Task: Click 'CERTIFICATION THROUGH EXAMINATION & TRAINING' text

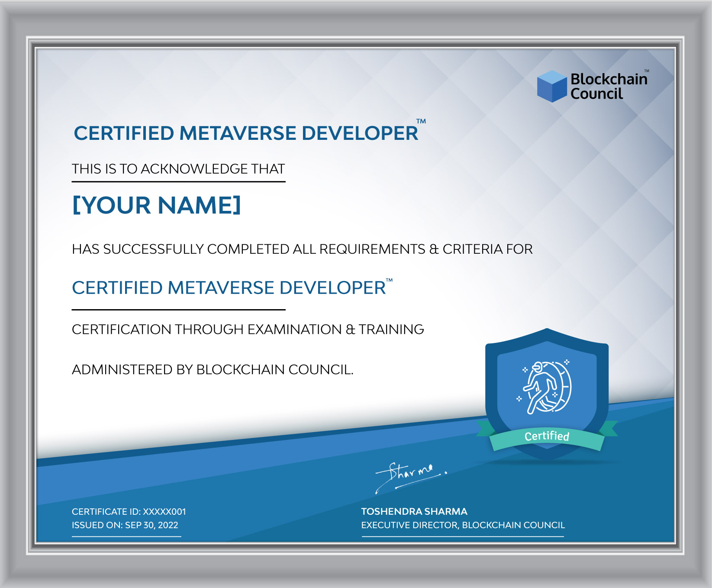Action: [x=248, y=330]
